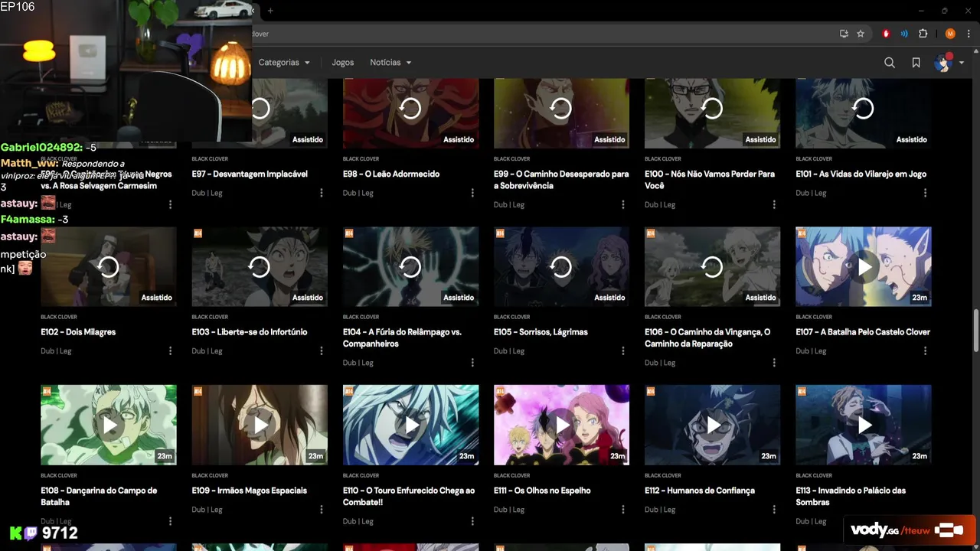Open more options for E103
Viewport: 980px width, 551px height.
tap(322, 350)
